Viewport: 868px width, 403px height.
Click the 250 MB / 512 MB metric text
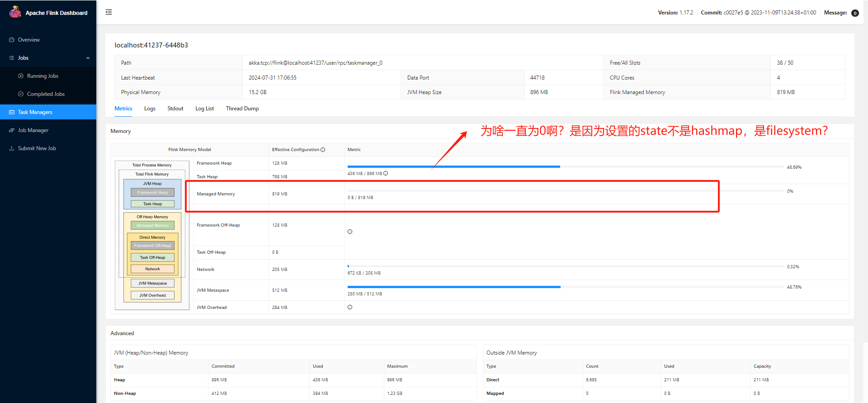click(x=365, y=294)
